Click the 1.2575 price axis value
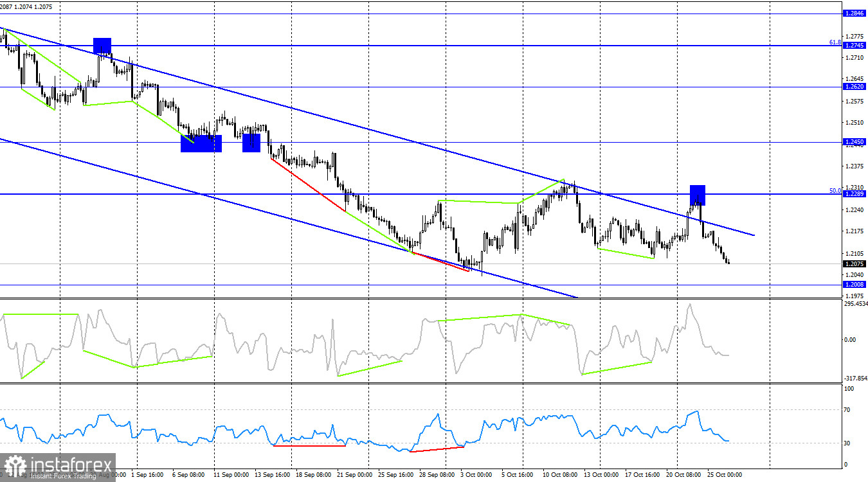Screen dimensions: 868x482 [x=855, y=102]
